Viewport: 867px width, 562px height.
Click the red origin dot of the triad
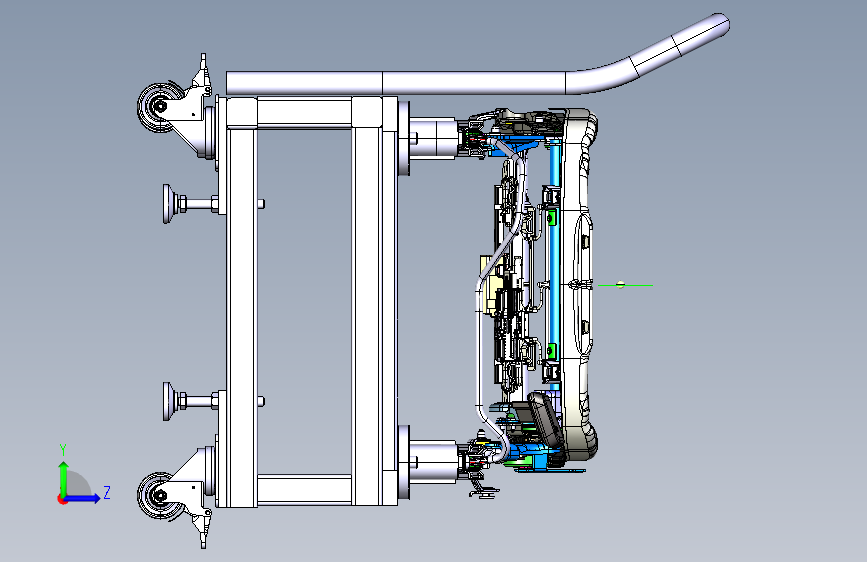[x=62, y=499]
